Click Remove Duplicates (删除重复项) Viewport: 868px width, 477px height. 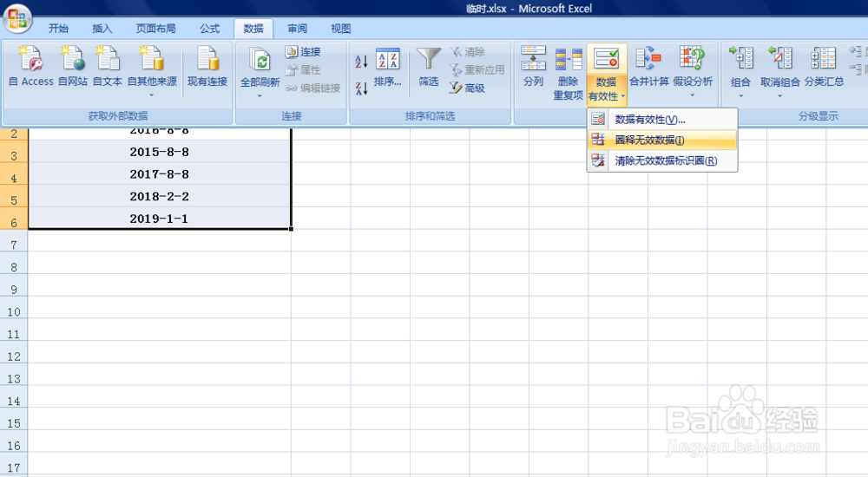pos(568,74)
